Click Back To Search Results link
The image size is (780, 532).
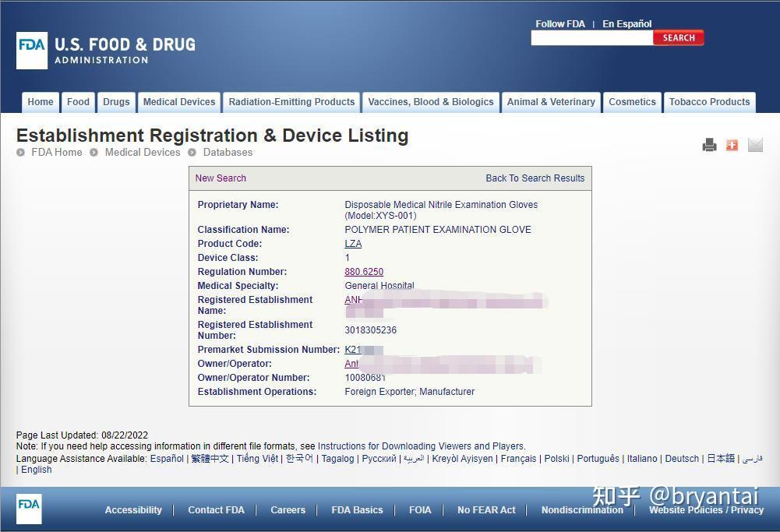pos(535,178)
